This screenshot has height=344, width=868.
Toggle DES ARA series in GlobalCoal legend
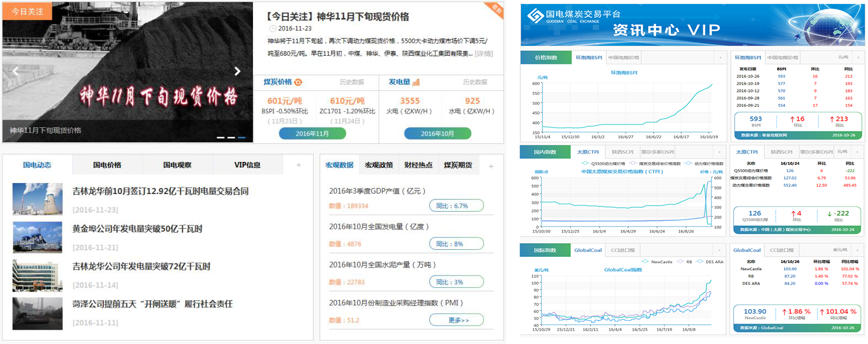710,262
